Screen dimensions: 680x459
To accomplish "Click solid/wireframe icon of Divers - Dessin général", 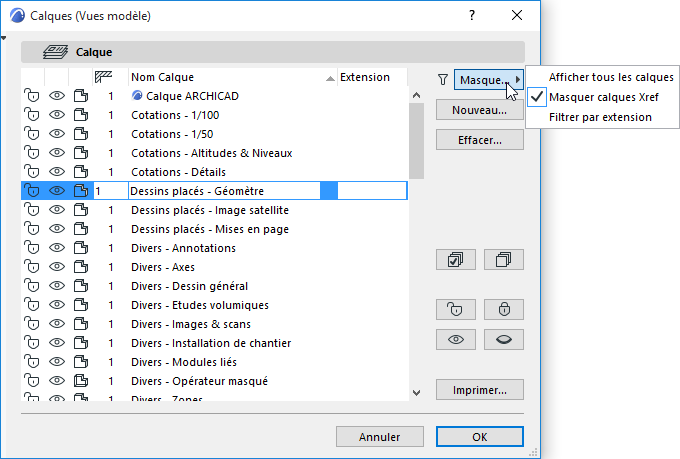I will 81,286.
